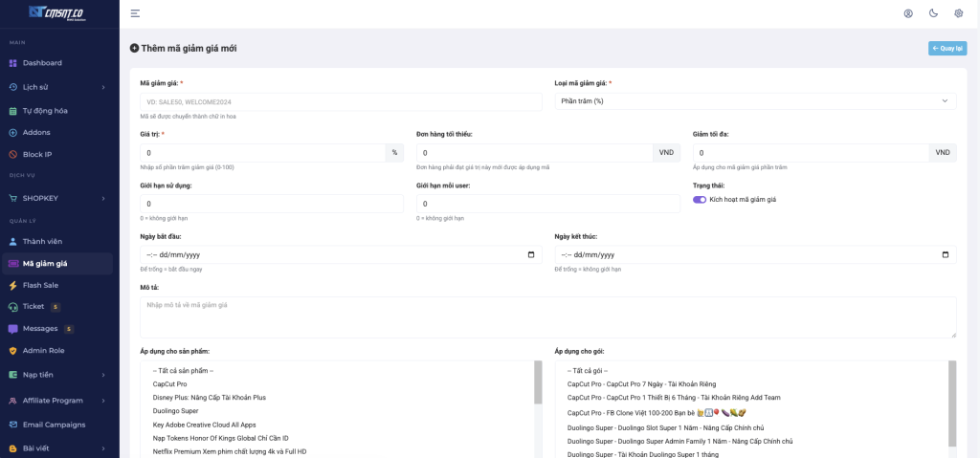Image resolution: width=980 pixels, height=458 pixels.
Task: Click the Mô tả textarea
Action: pyautogui.click(x=547, y=316)
